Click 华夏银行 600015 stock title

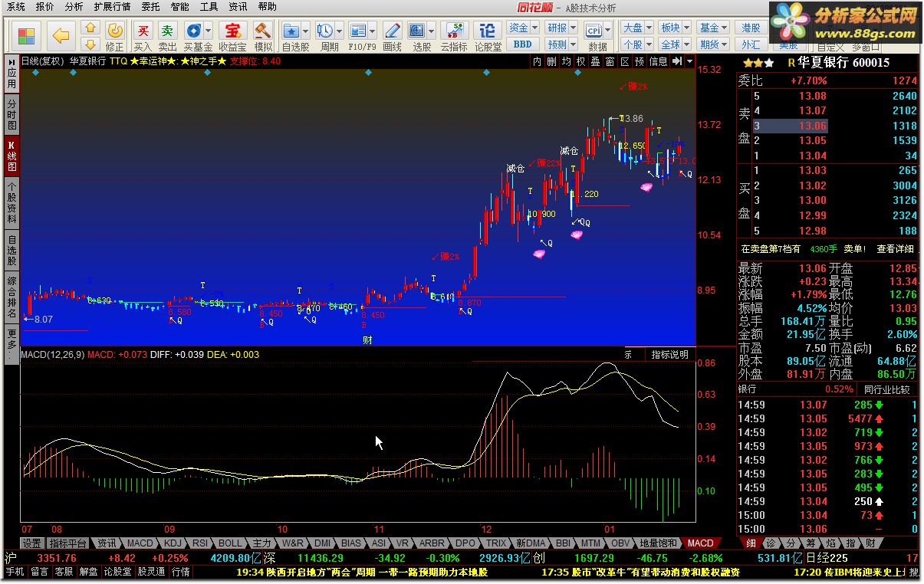click(843, 63)
